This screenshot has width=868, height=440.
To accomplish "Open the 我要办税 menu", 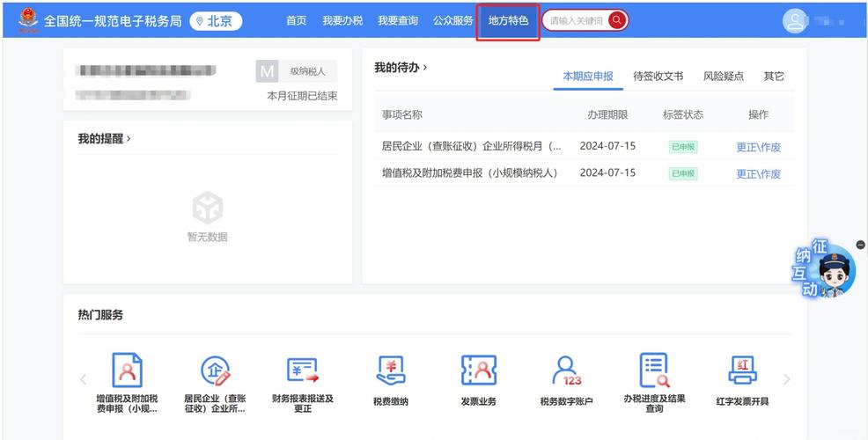I will [342, 20].
